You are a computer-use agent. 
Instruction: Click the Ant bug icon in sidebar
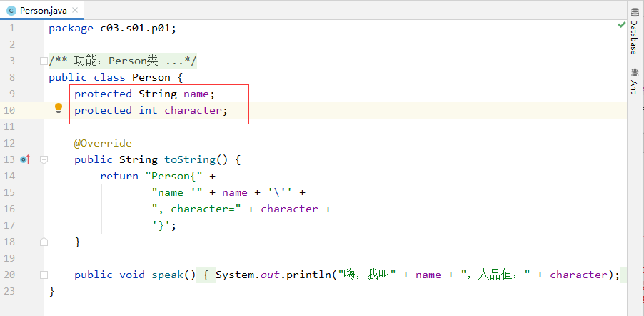(635, 73)
